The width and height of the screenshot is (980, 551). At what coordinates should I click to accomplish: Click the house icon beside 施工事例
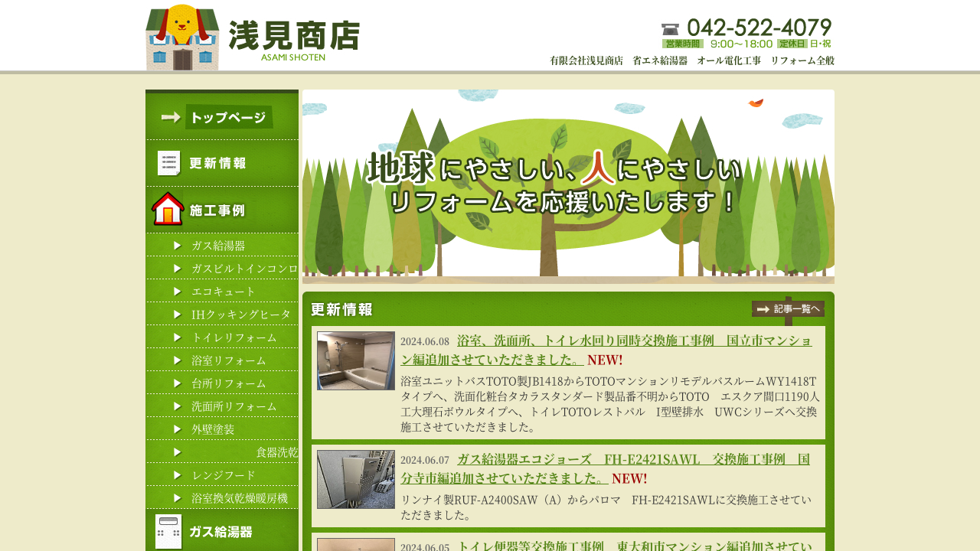[x=168, y=209]
